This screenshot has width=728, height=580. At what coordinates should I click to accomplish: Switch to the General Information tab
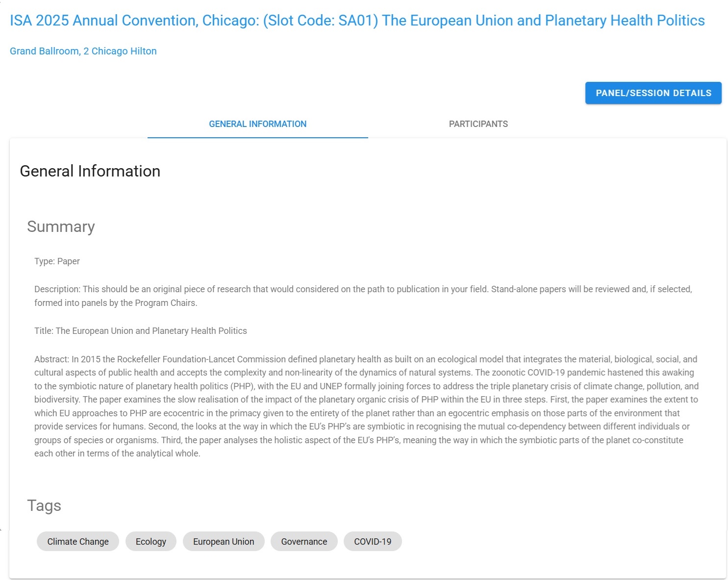(258, 124)
